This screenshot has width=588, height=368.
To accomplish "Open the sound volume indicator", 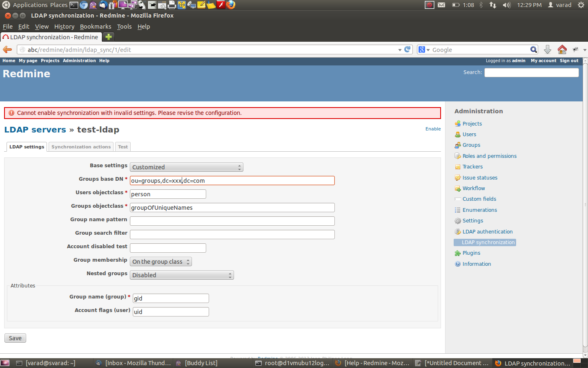I will (507, 5).
